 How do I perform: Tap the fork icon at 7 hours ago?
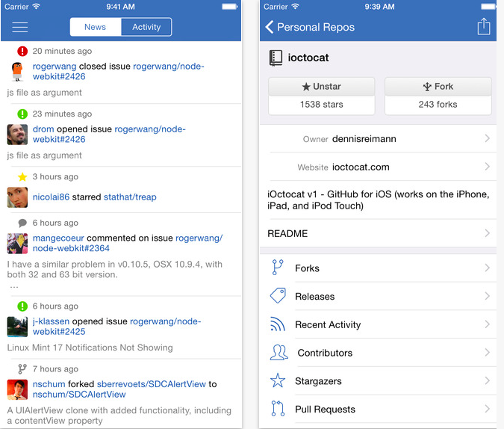[x=22, y=368]
